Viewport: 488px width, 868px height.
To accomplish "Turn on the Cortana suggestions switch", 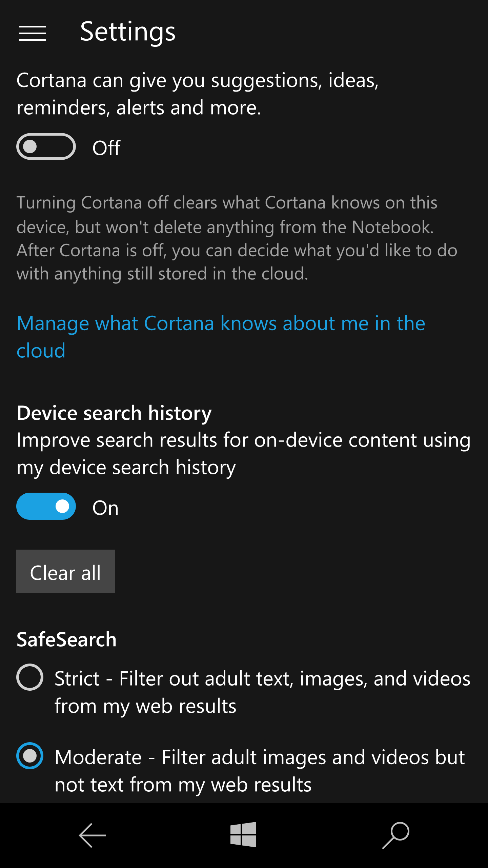I will click(46, 147).
